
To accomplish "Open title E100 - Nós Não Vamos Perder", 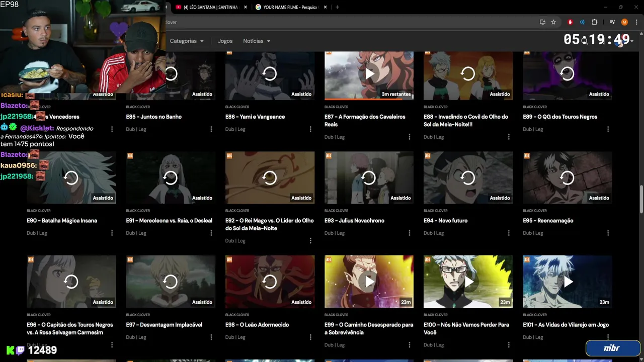I will click(466, 329).
